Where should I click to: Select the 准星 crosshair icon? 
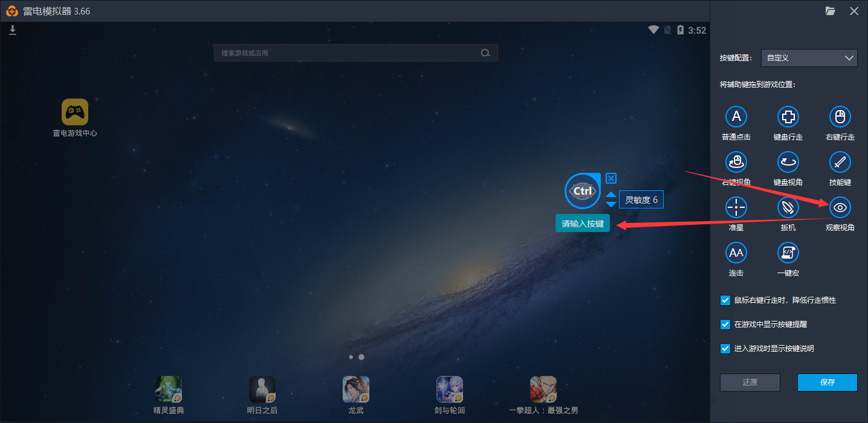[736, 207]
